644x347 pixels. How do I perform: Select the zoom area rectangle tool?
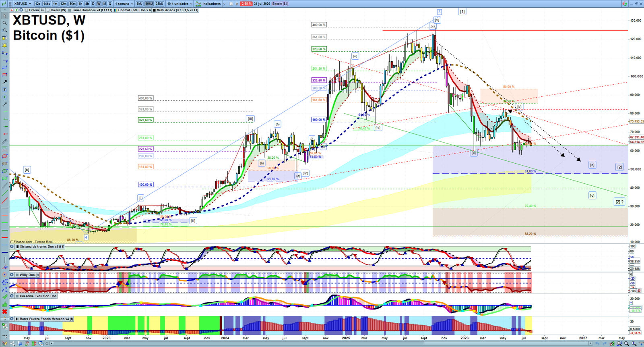[x=5, y=30]
